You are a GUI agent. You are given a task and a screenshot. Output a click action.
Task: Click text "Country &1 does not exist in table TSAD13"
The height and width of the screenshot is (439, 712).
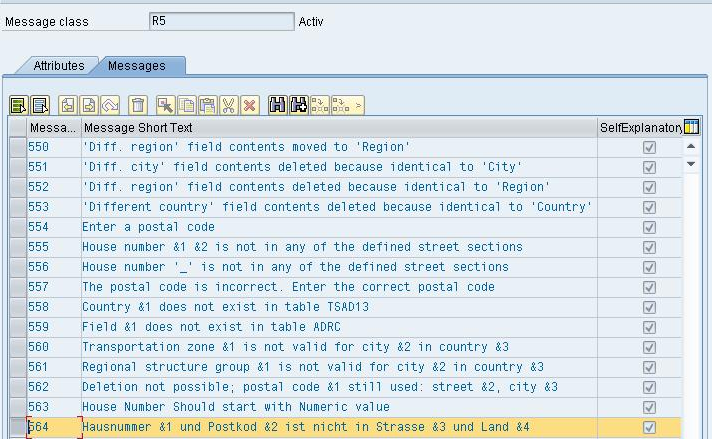(225, 307)
